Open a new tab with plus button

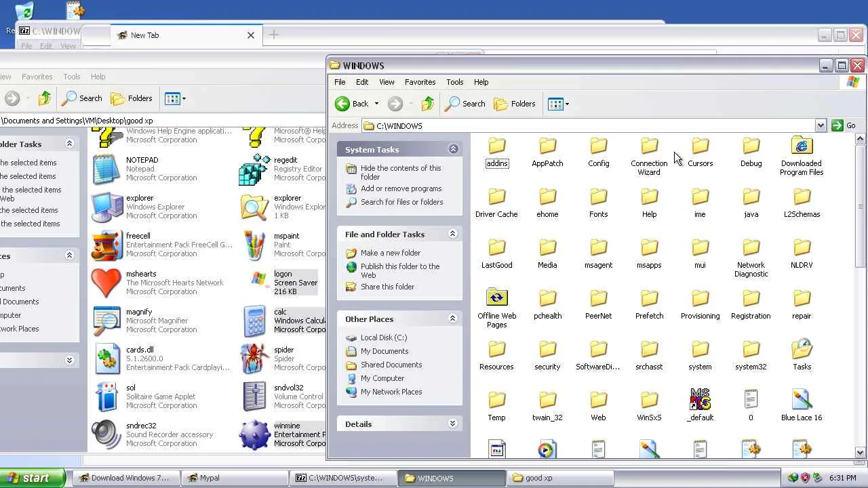273,35
